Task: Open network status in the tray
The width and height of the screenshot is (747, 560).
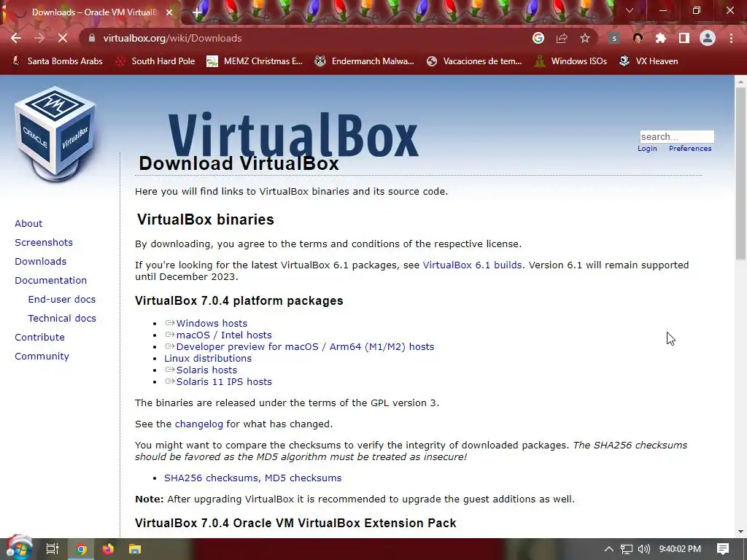Action: tap(627, 549)
